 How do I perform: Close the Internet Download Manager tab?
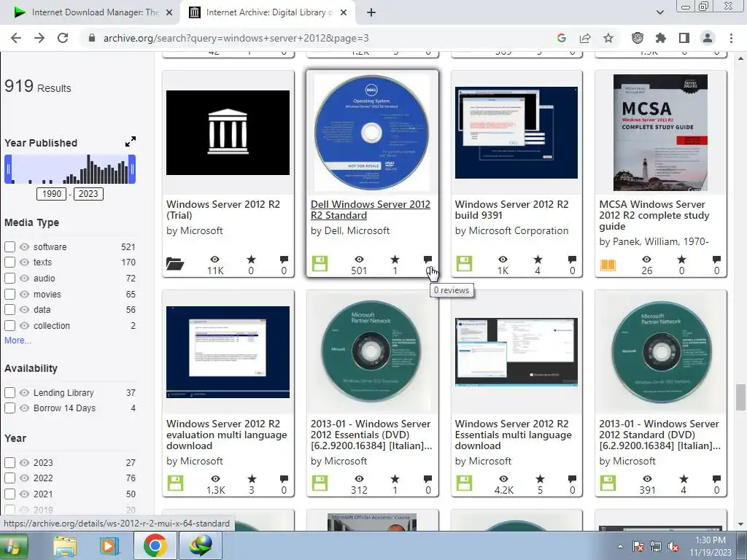click(169, 13)
